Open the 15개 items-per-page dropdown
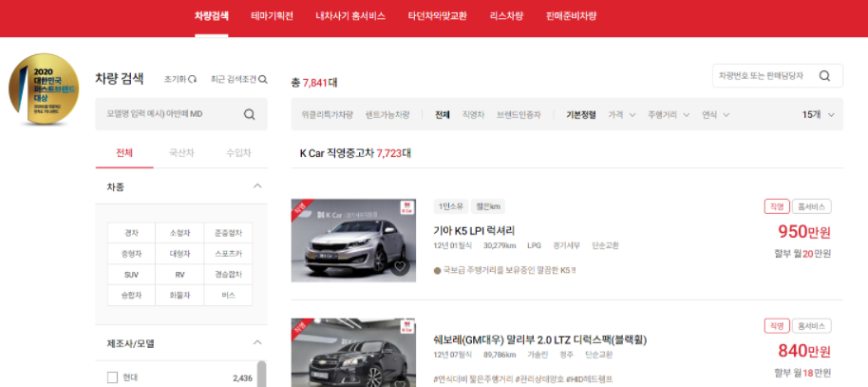Viewport: 868px width, 387px height. [819, 115]
